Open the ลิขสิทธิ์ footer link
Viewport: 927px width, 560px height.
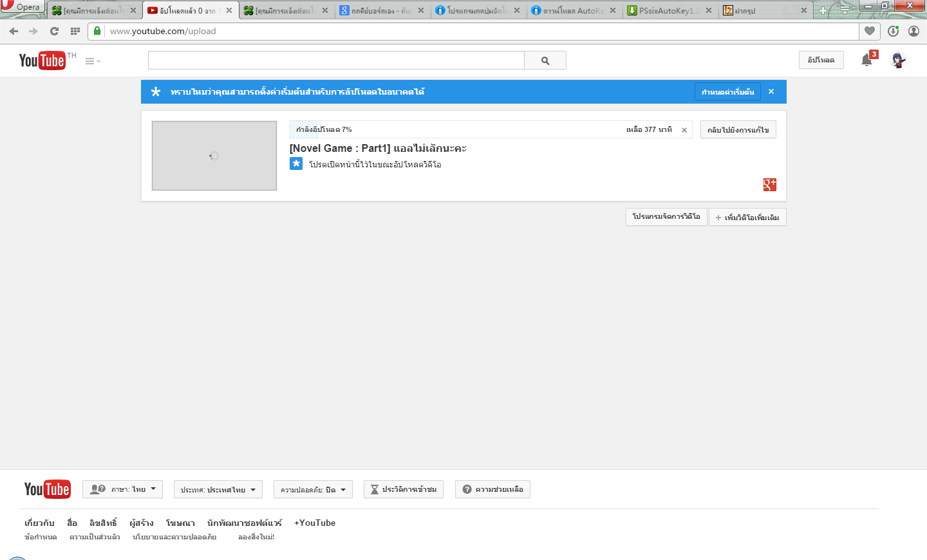pyautogui.click(x=103, y=523)
